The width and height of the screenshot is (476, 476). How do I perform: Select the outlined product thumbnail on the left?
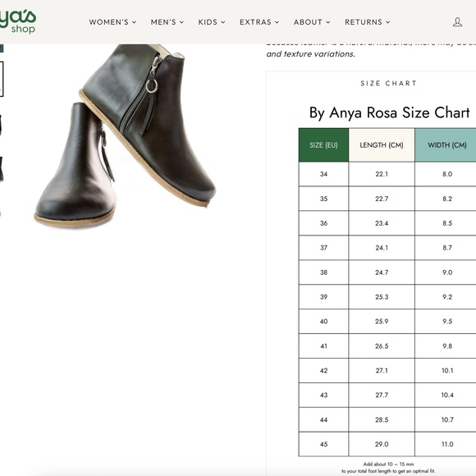[2, 80]
